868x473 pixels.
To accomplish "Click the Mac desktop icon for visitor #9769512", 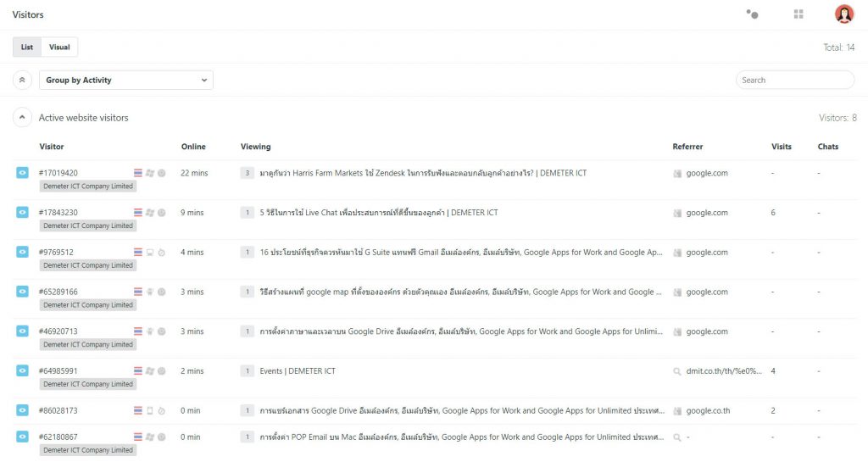I will [149, 252].
